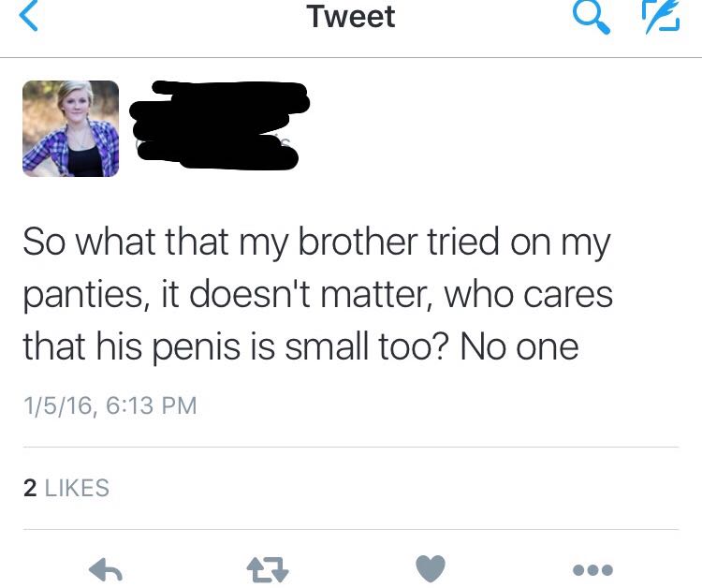702x588 pixels.
Task: Go back using the left chevron
Action: pos(30,18)
